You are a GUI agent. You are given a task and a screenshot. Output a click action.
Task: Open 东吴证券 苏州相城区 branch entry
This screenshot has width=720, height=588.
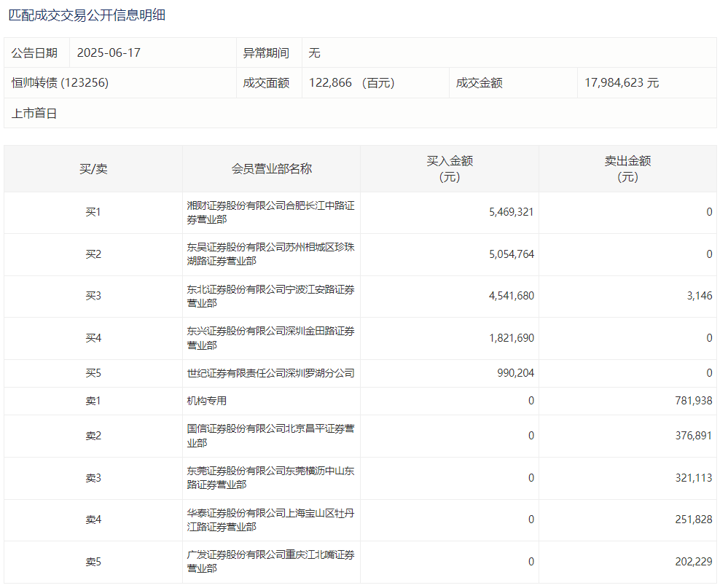click(x=270, y=254)
